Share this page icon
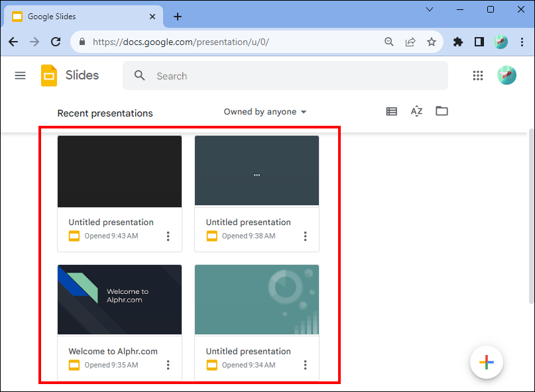Screen dimensions: 535x392 click(x=410, y=42)
